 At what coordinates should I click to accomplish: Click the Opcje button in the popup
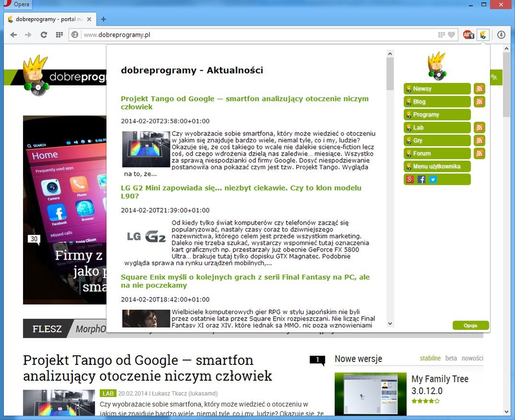[471, 326]
